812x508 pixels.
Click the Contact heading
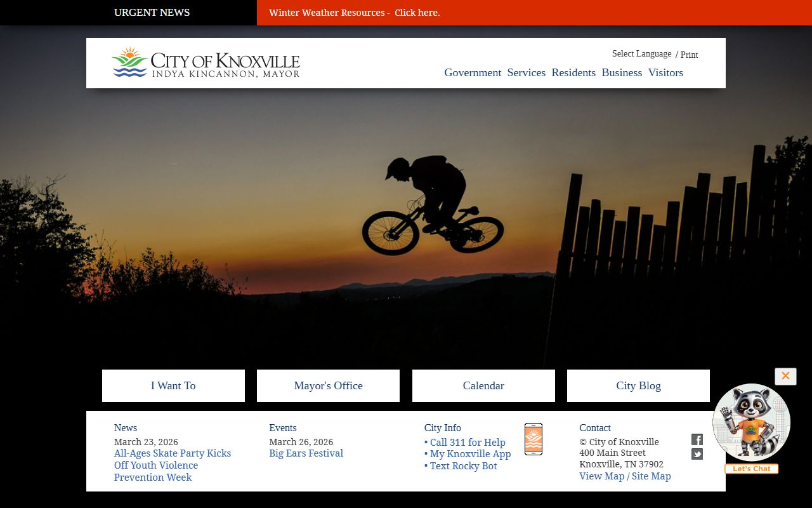pos(595,428)
